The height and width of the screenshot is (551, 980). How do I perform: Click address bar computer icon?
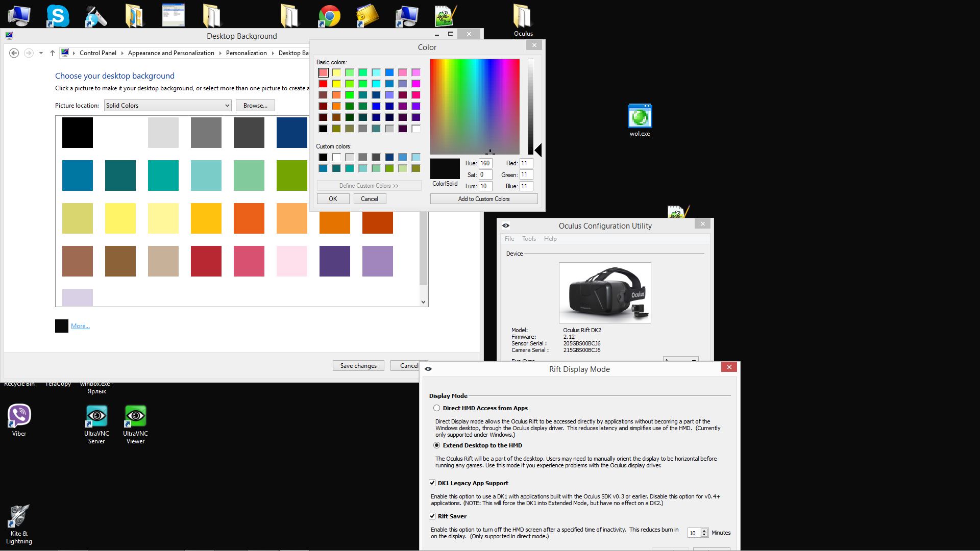[65, 53]
